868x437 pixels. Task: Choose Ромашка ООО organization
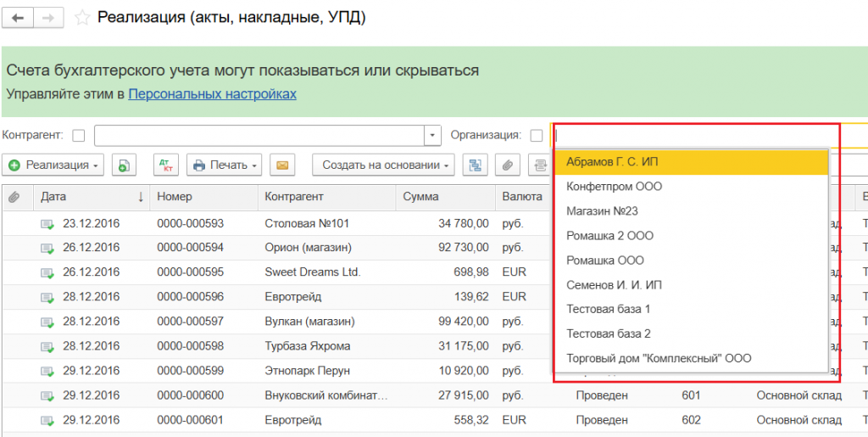(x=692, y=261)
